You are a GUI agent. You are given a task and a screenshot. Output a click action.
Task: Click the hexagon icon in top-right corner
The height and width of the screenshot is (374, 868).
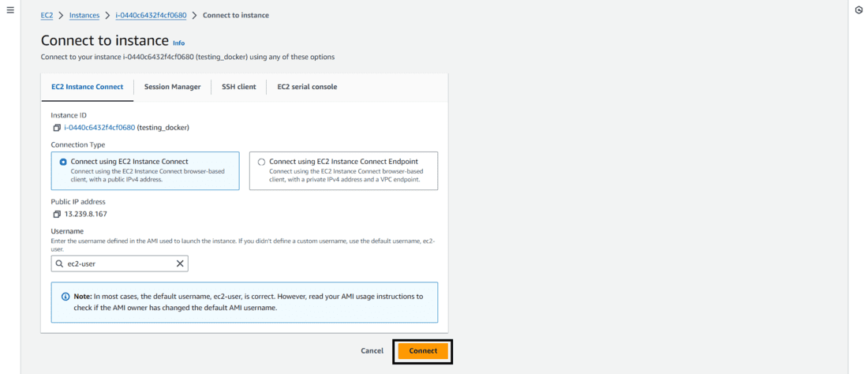(859, 10)
